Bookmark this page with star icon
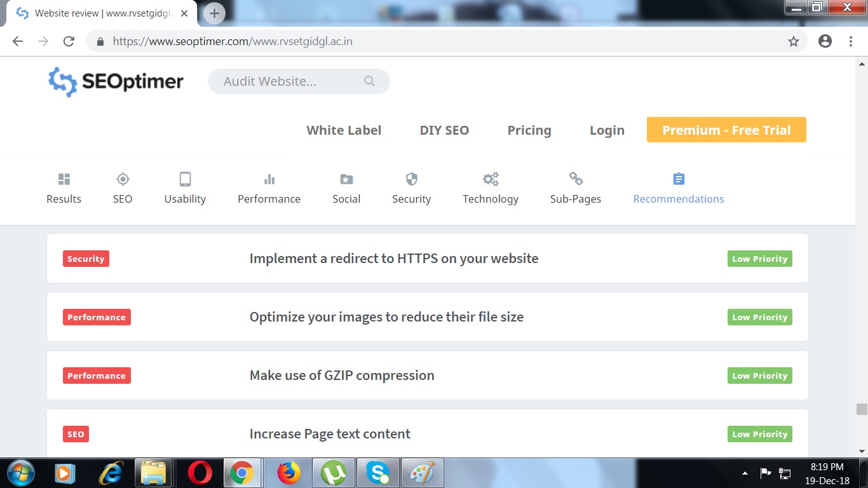The height and width of the screenshot is (488, 868). pyautogui.click(x=793, y=41)
